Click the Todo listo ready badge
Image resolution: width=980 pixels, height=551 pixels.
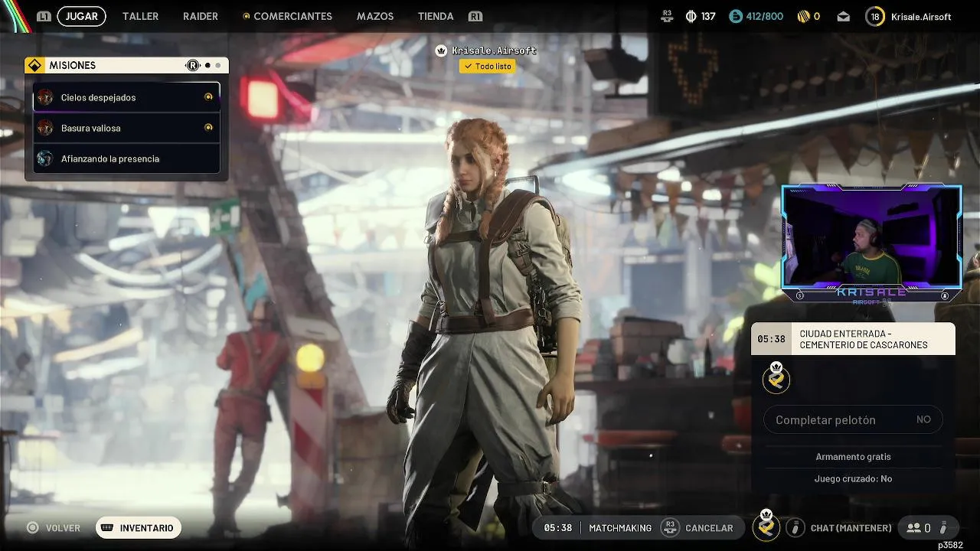pos(488,67)
